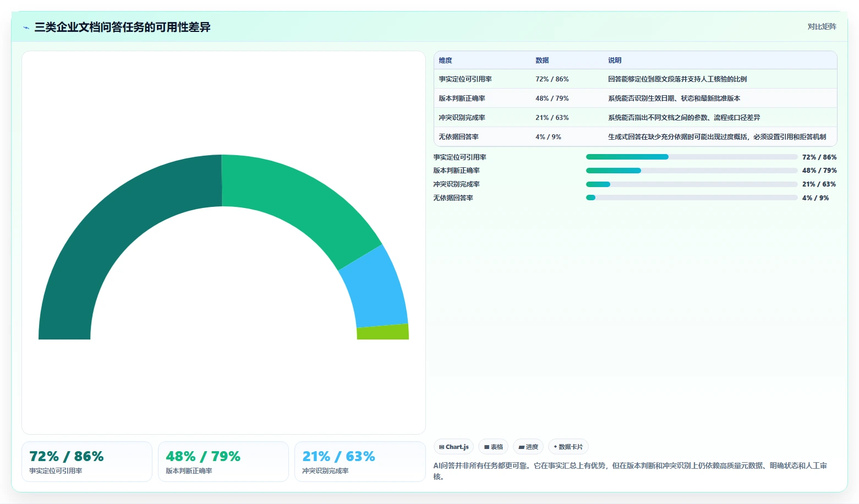The height and width of the screenshot is (504, 859).
Task: Select the 数据卡片 tag chip
Action: click(568, 447)
